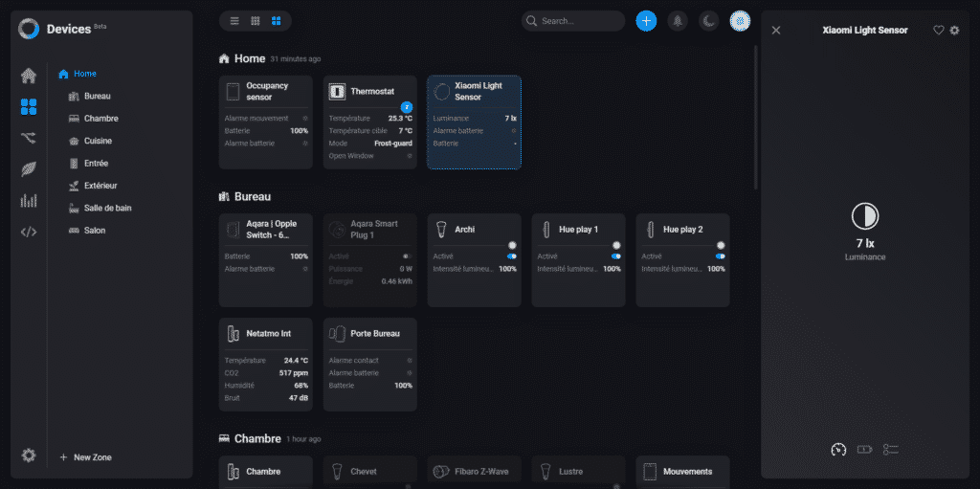
Task: Switch to list view layout
Action: (x=235, y=21)
